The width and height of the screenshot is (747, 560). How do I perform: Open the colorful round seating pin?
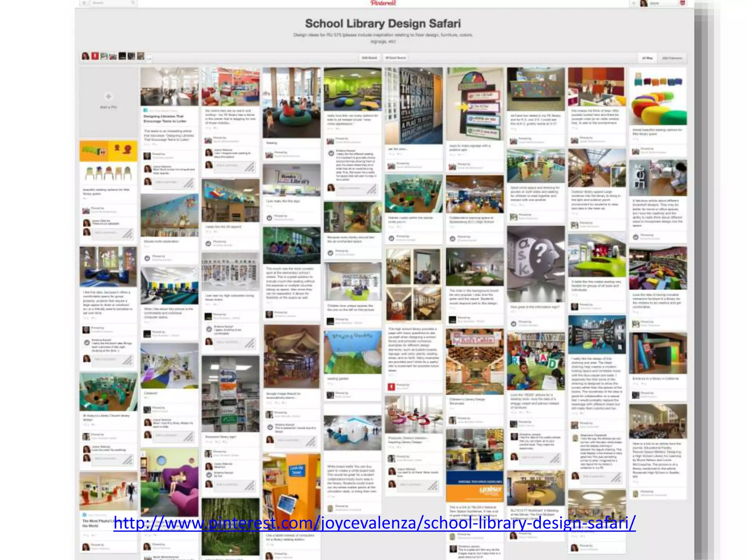658,97
